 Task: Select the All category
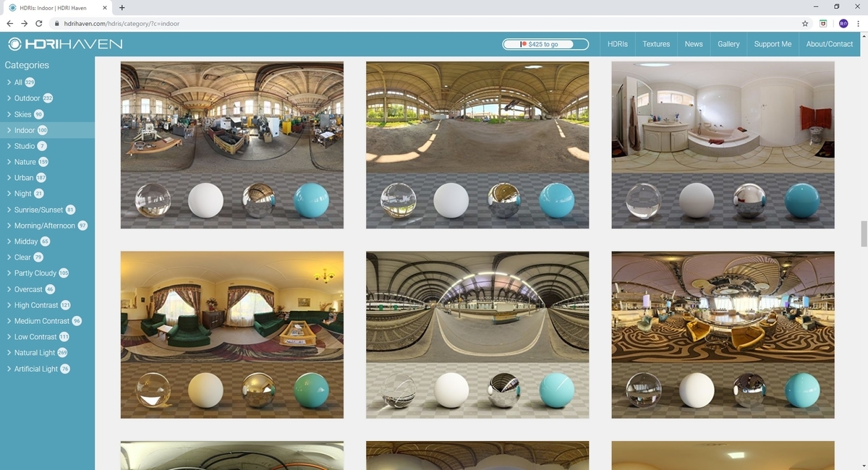click(47, 82)
